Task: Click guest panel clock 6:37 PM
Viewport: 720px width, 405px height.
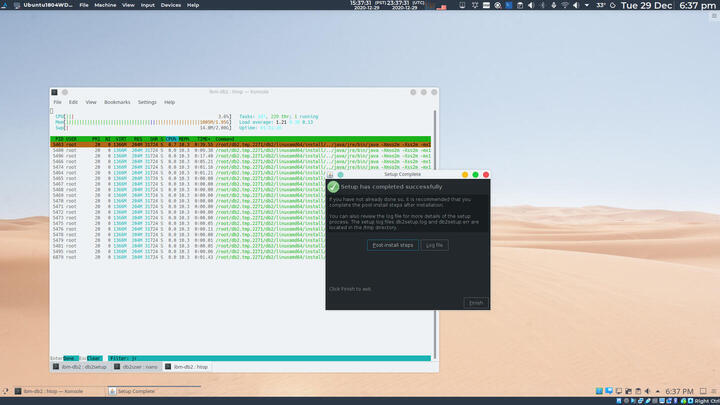Action: coord(679,391)
